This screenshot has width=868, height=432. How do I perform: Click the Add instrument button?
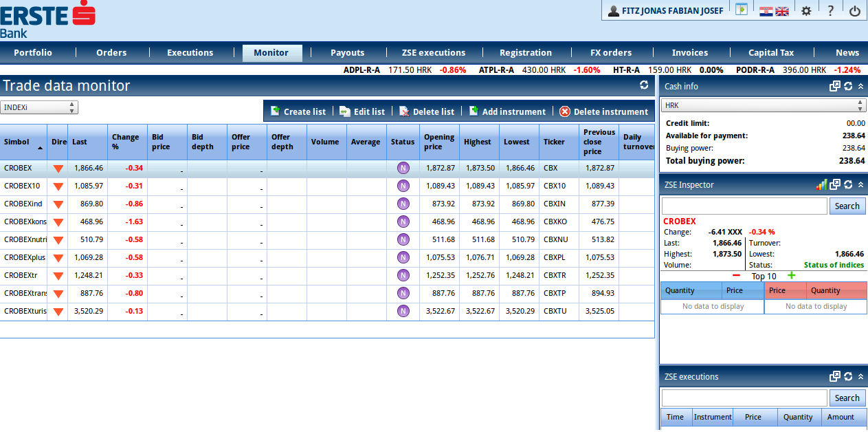tap(507, 111)
